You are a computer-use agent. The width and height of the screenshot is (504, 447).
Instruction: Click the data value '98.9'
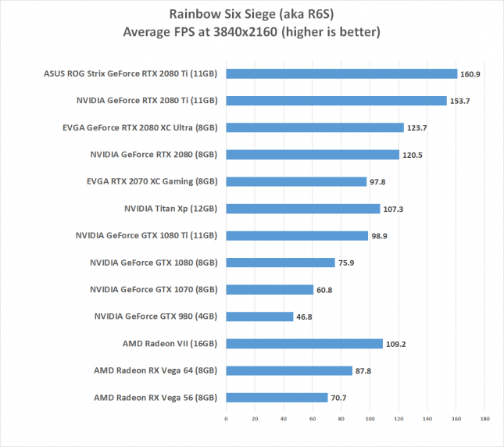379,236
